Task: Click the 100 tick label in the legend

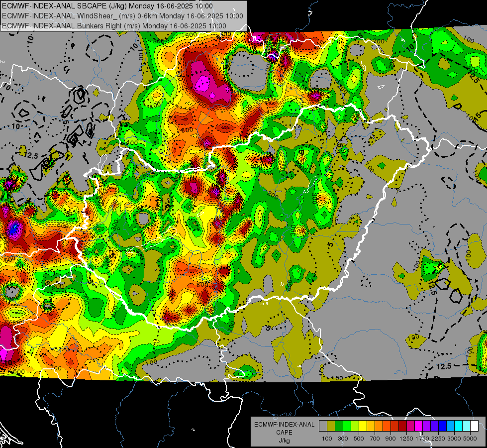Action: (327, 439)
